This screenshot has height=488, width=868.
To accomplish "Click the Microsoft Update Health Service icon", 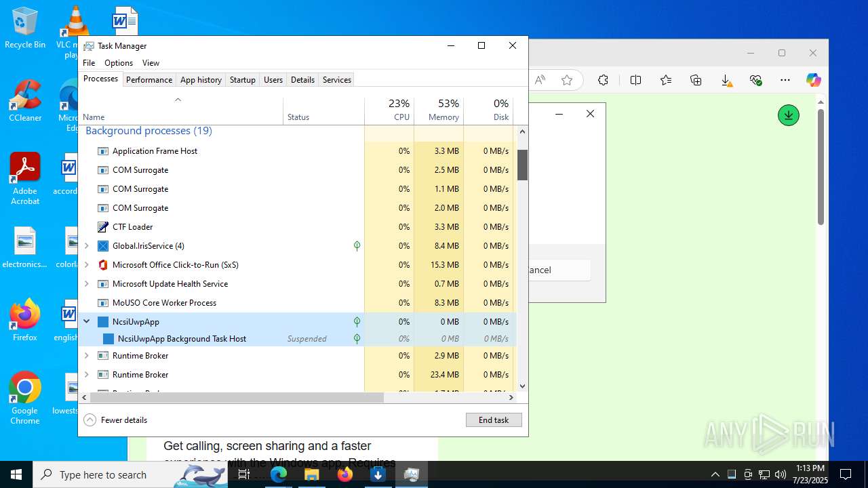I will pos(103,284).
